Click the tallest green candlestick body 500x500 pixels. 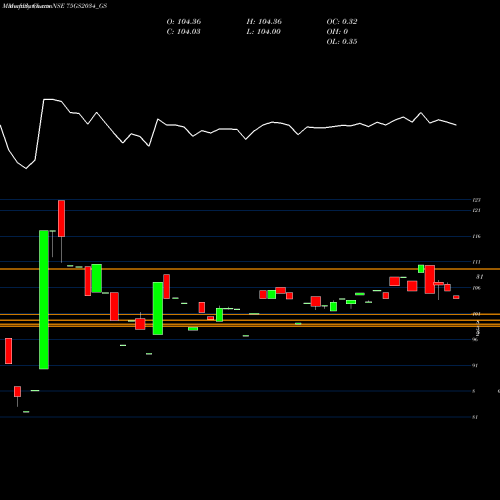[44, 300]
